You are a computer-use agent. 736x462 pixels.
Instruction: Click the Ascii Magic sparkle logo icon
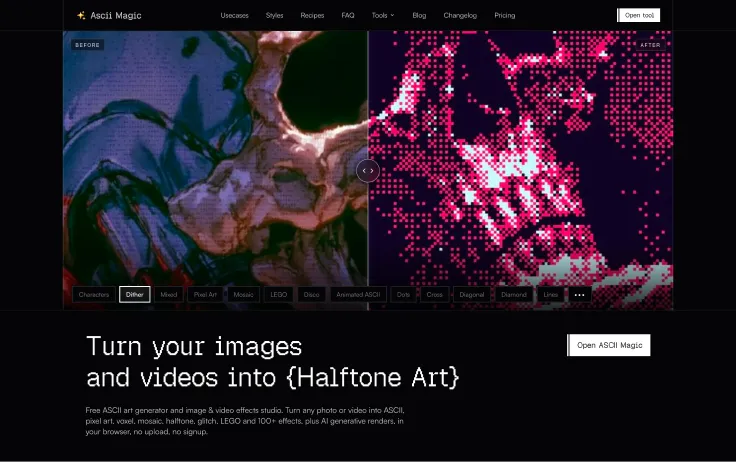click(81, 15)
